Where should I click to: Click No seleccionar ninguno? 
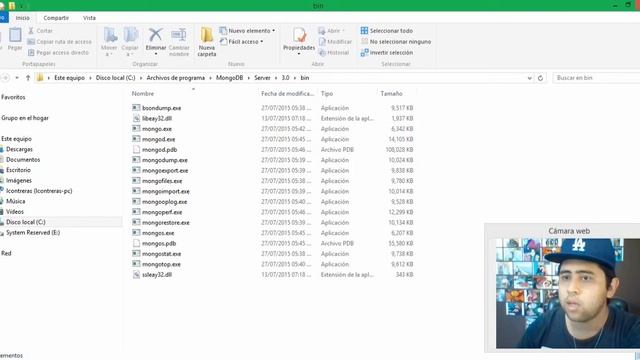pyautogui.click(x=396, y=42)
